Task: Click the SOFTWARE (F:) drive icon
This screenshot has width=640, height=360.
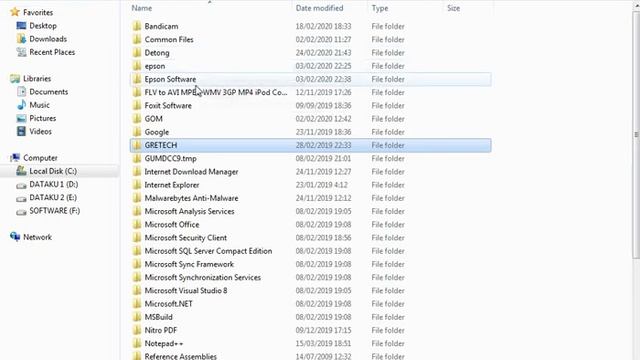Action: [x=21, y=211]
